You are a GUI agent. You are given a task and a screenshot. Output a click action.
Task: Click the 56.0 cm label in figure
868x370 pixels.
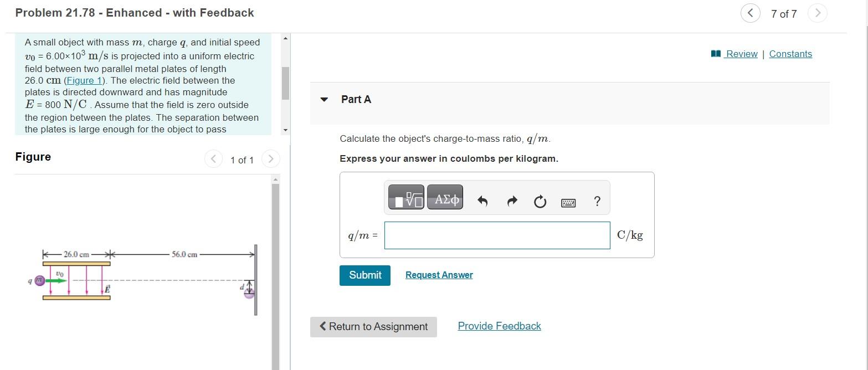[x=184, y=254]
